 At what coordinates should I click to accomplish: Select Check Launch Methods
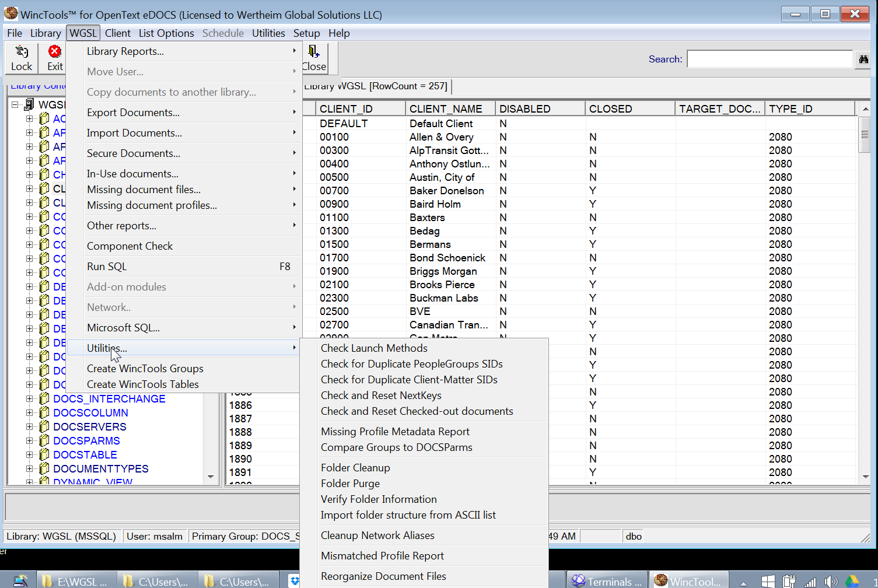click(424, 348)
